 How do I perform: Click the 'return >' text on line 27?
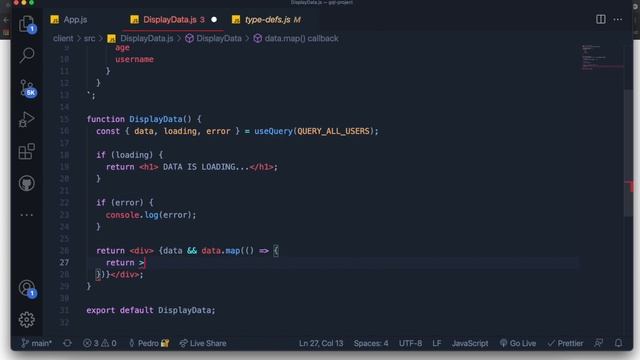125,263
